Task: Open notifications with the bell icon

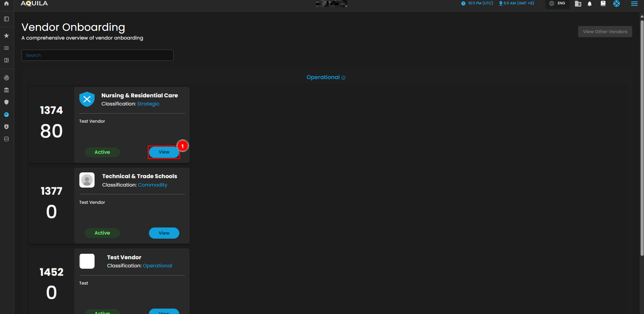Action: 590,4
